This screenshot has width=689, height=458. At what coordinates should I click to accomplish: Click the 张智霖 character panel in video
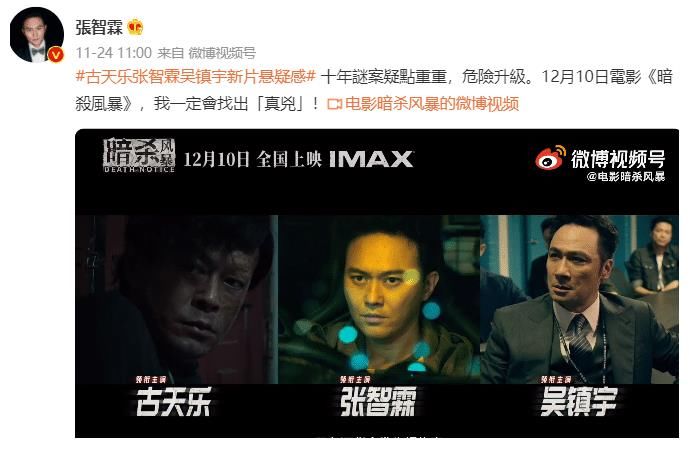(x=379, y=299)
